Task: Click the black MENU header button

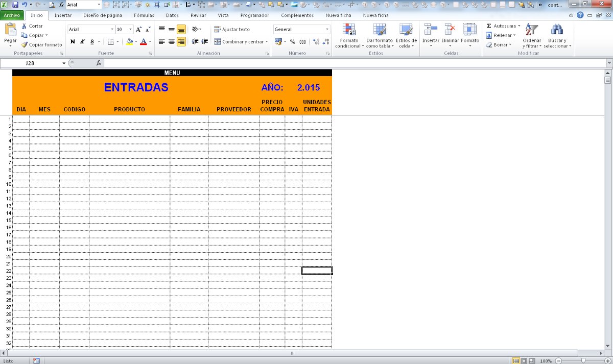Action: [x=172, y=72]
